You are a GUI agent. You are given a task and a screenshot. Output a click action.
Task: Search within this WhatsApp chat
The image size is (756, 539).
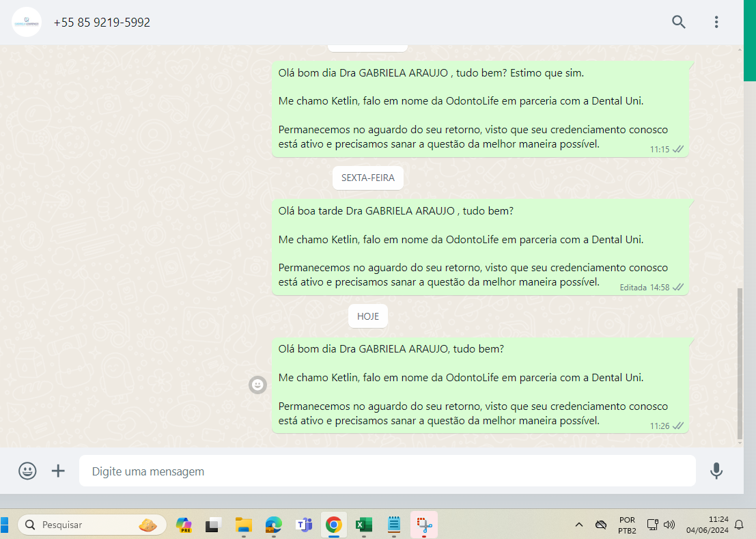[x=678, y=22]
